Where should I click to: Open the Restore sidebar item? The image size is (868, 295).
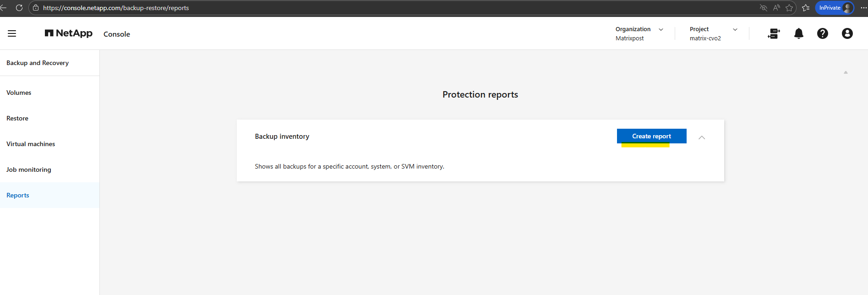point(17,118)
